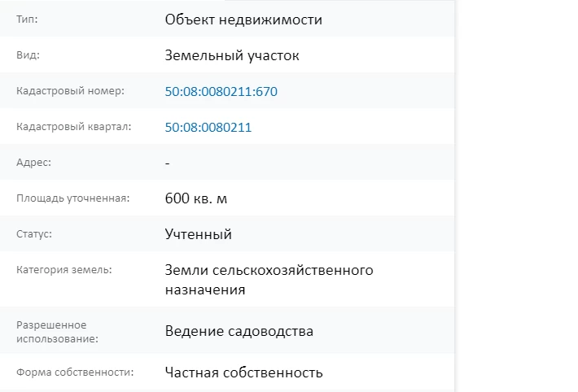Click the 'Кадастровый номер:' label

(x=70, y=91)
